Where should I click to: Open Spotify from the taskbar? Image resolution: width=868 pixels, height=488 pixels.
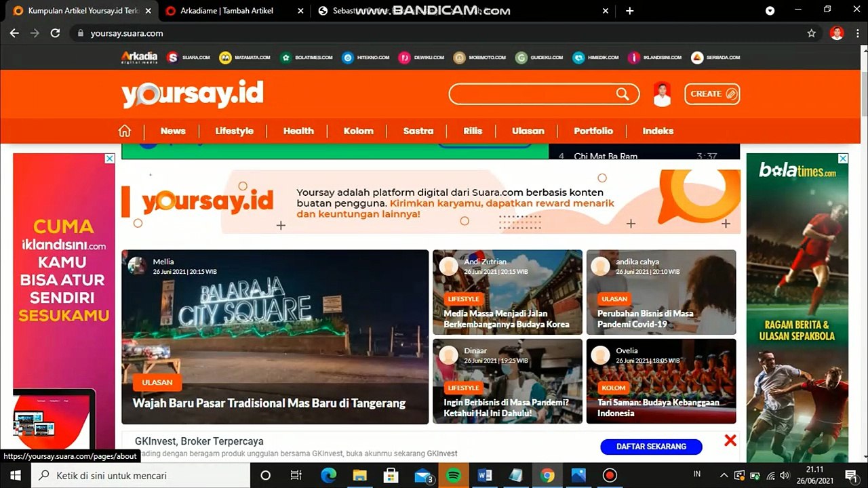454,475
